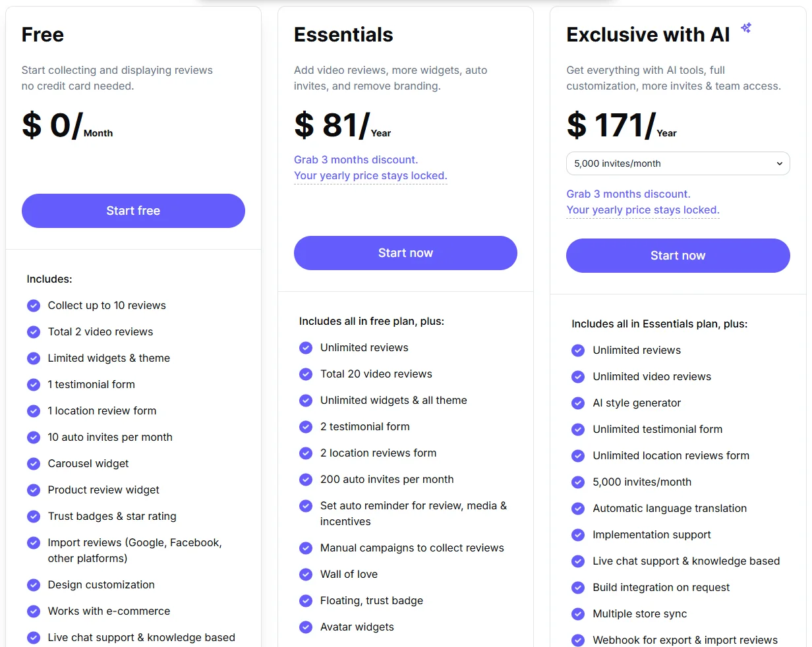Click the checkmark next to Carousel widget

34,464
